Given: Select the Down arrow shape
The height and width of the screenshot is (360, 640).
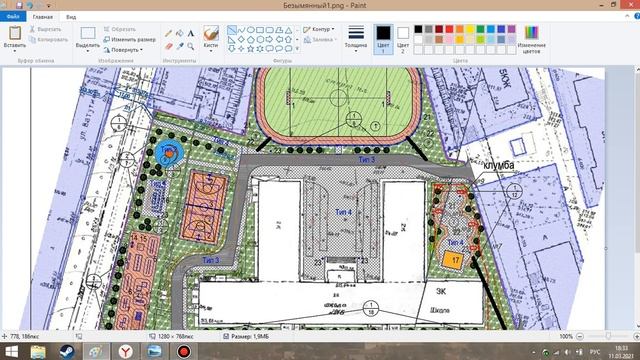Looking at the screenshot, I should 232,49.
